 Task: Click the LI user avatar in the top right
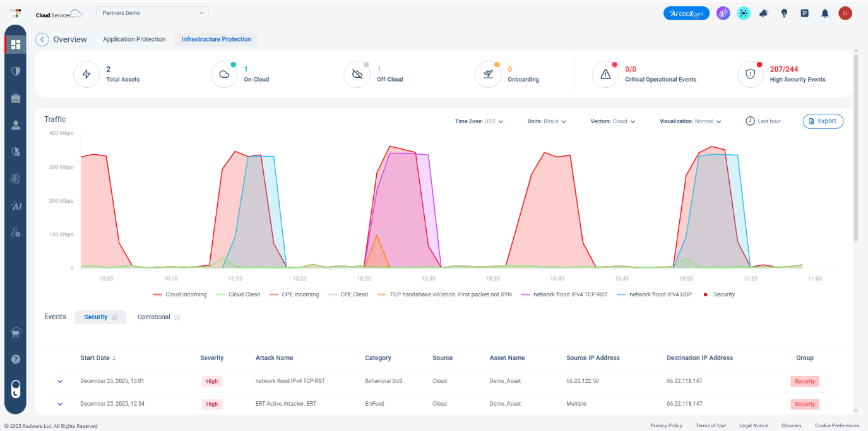845,13
